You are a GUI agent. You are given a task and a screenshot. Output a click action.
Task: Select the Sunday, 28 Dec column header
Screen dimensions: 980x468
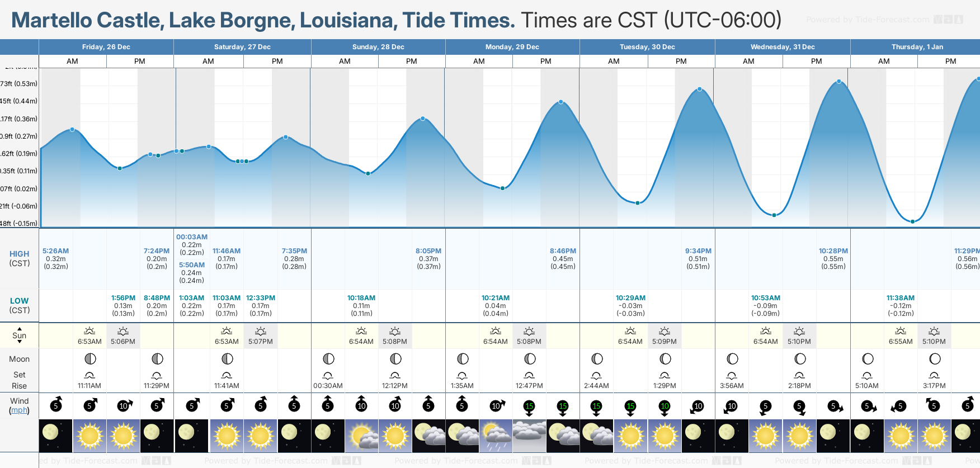(378, 47)
